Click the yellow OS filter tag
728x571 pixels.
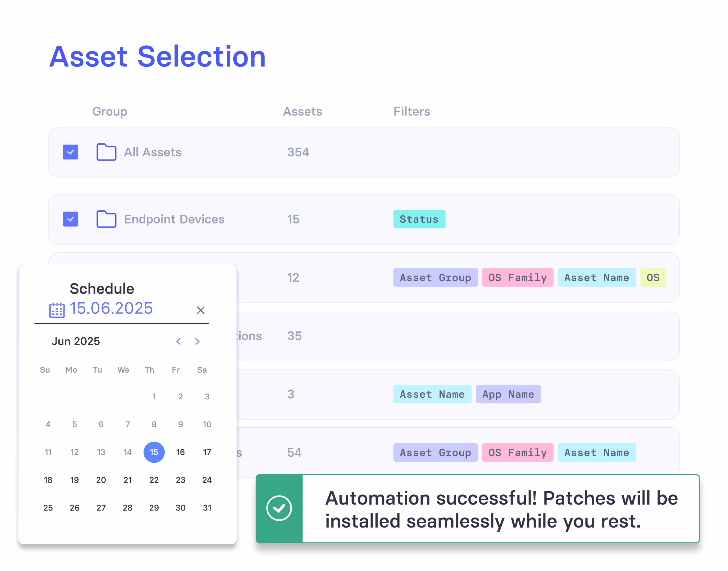pos(653,277)
